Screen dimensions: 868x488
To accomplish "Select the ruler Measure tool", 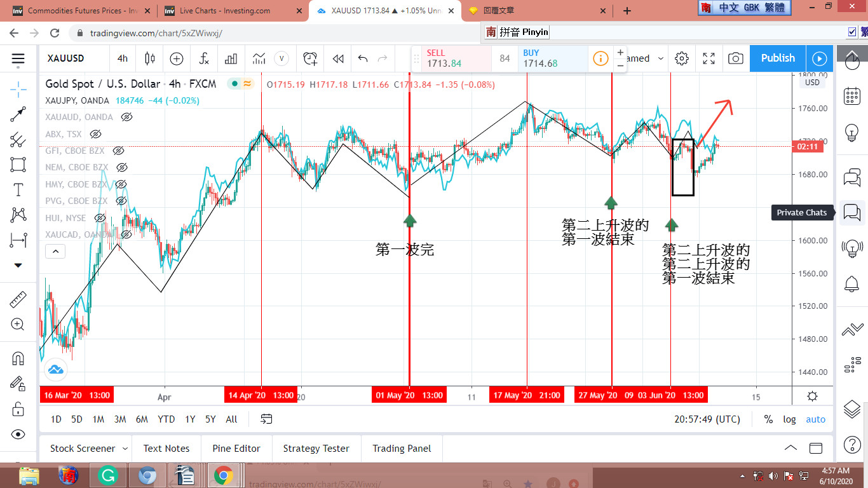I will click(18, 299).
